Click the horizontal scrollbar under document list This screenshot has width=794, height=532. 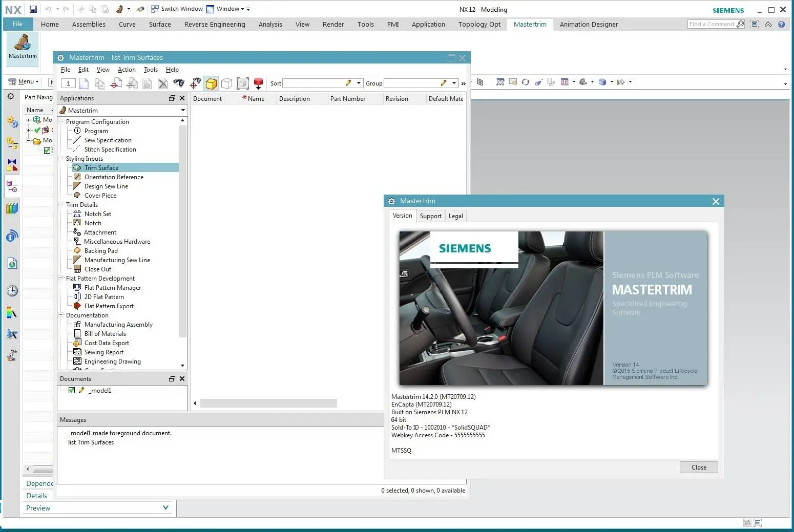(x=268, y=403)
